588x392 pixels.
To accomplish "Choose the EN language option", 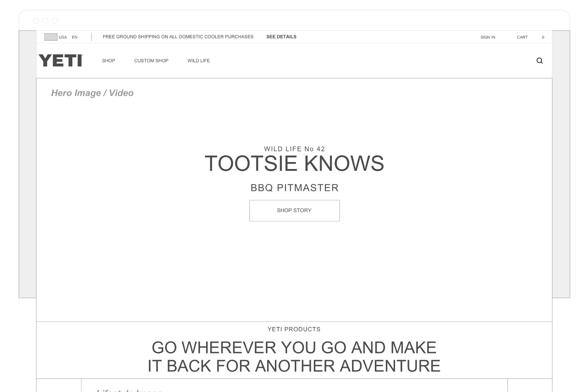I will click(75, 37).
